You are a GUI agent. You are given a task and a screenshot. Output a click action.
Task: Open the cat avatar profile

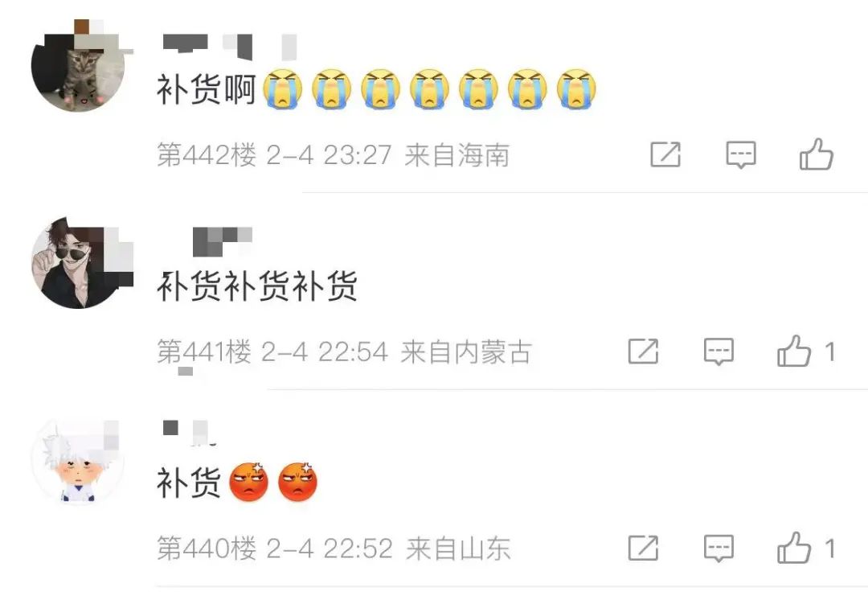pyautogui.click(x=77, y=65)
